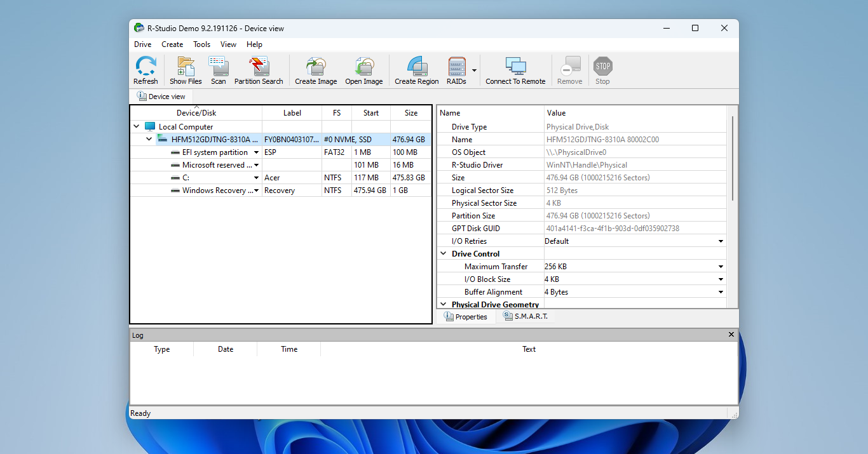Click the Start column header
This screenshot has width=868, height=454.
[371, 113]
